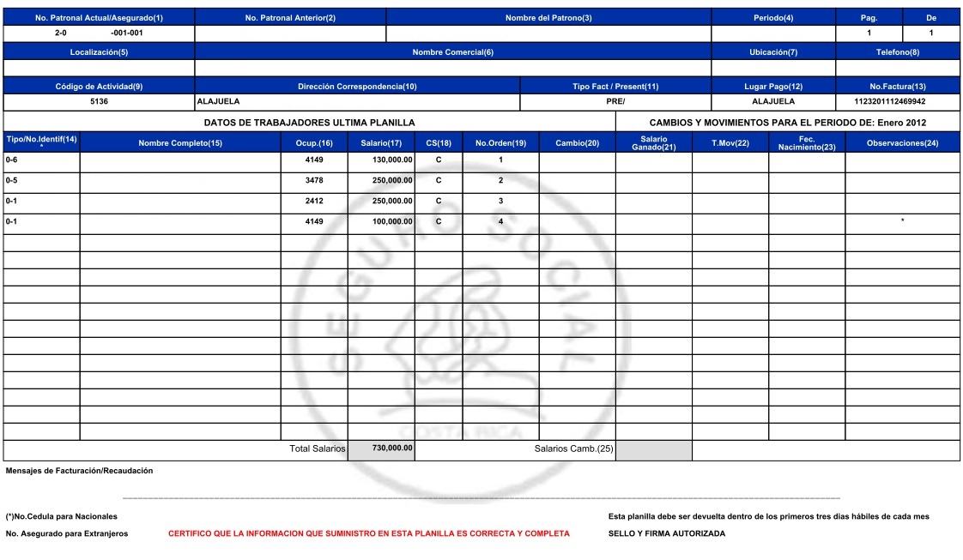Select identification cell "0-6"
This screenshot has width=963, height=560.
click(x=12, y=160)
